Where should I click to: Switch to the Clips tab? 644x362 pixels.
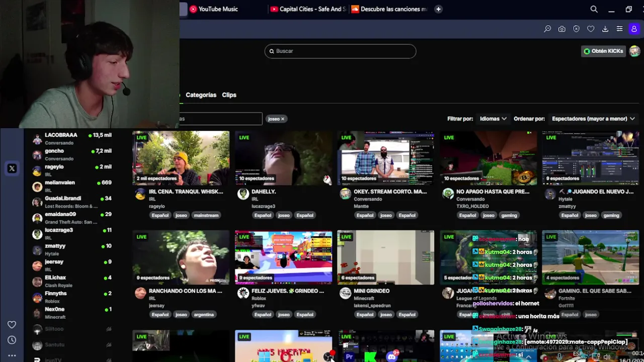click(229, 95)
